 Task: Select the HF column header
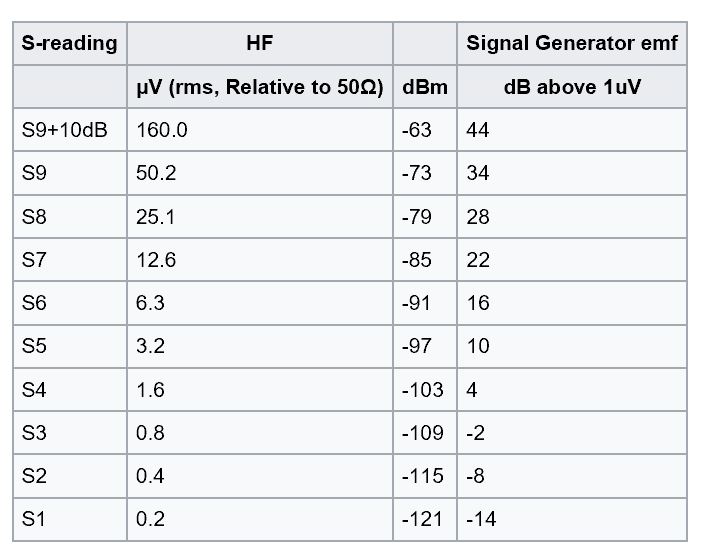coord(260,43)
